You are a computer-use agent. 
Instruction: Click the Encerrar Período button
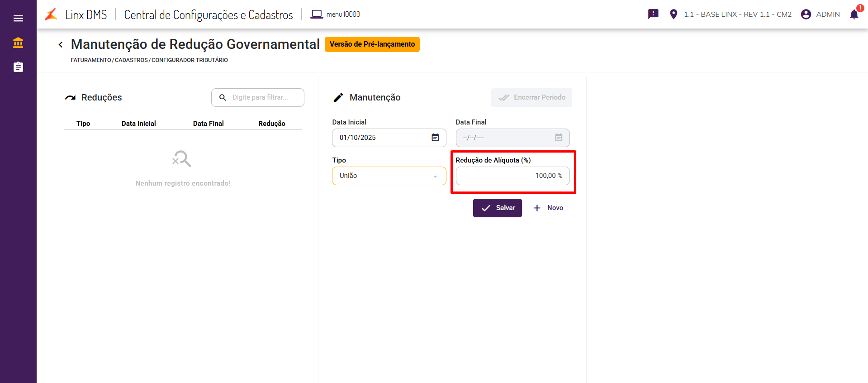pyautogui.click(x=531, y=97)
